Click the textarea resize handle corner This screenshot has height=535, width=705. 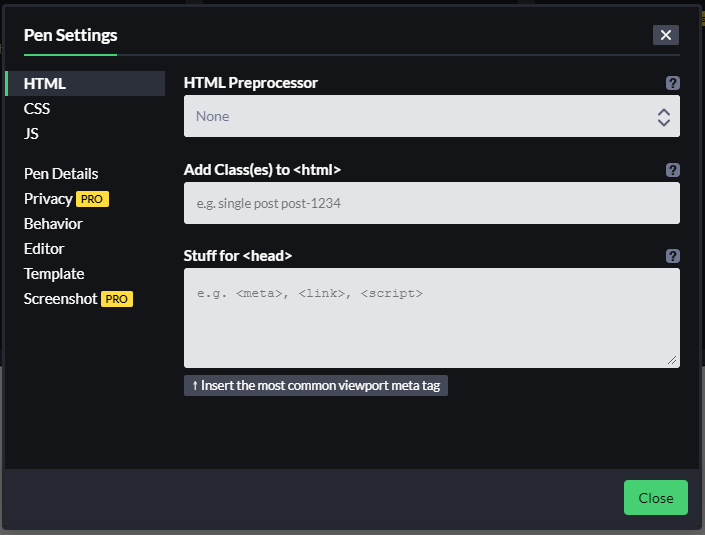[x=672, y=360]
